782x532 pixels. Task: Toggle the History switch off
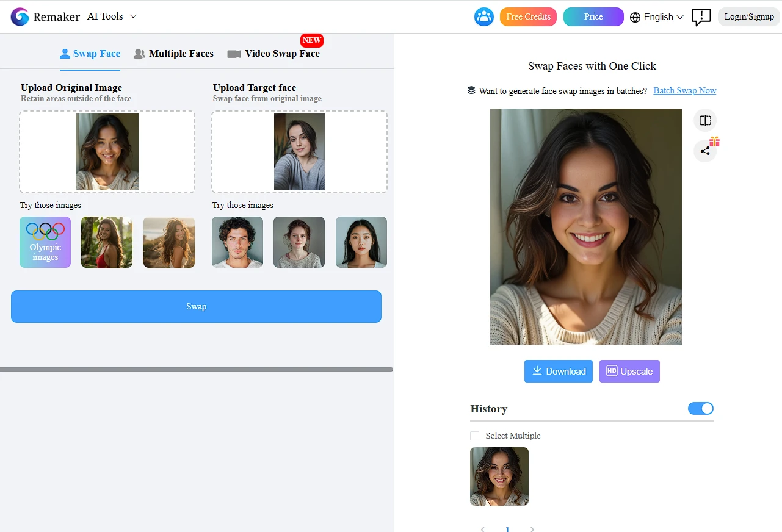click(x=701, y=409)
